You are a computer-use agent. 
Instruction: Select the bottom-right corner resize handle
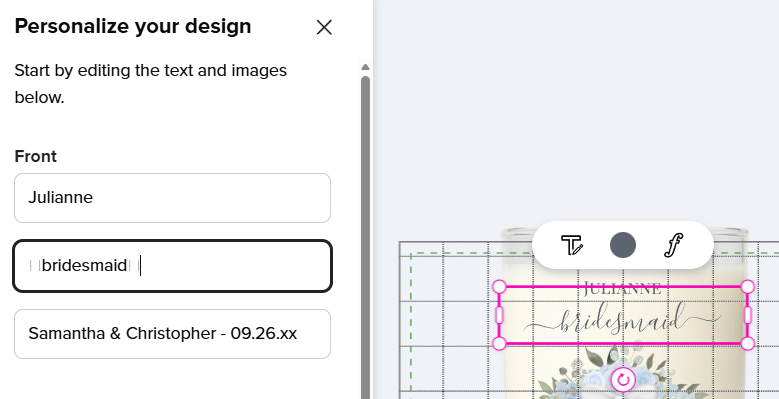pyautogui.click(x=748, y=343)
